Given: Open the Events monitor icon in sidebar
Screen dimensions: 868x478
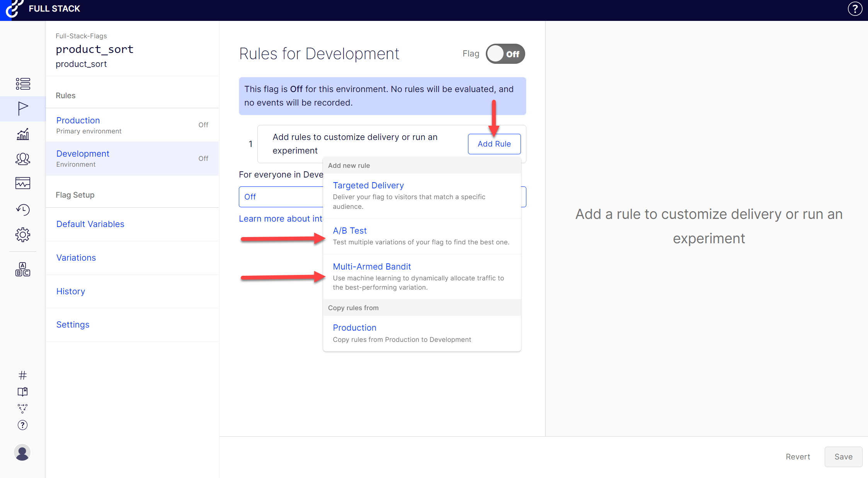Looking at the screenshot, I should (23, 183).
